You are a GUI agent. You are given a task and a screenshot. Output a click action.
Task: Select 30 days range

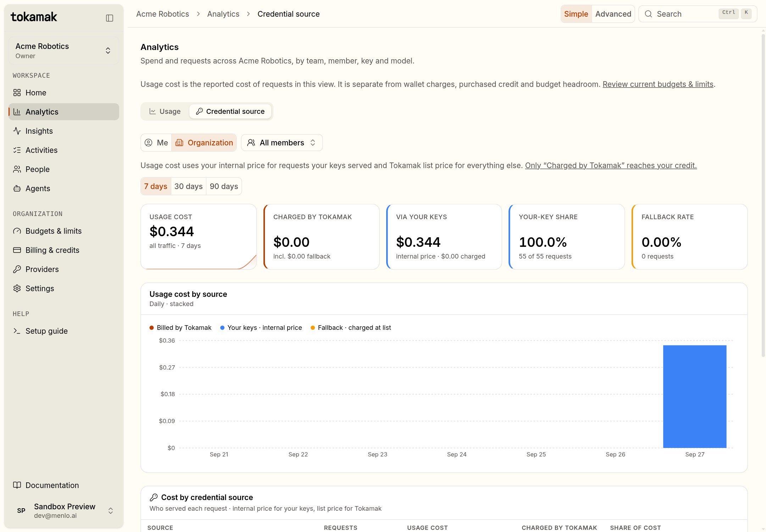click(x=188, y=186)
